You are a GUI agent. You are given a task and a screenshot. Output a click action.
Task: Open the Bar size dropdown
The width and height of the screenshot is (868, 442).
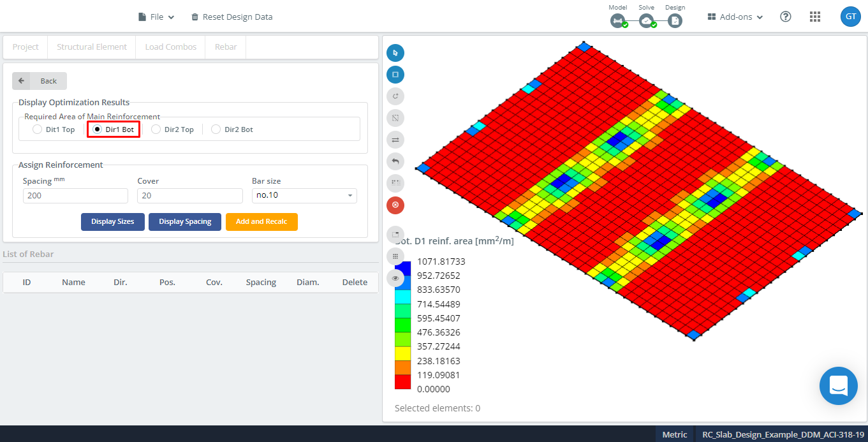[304, 195]
